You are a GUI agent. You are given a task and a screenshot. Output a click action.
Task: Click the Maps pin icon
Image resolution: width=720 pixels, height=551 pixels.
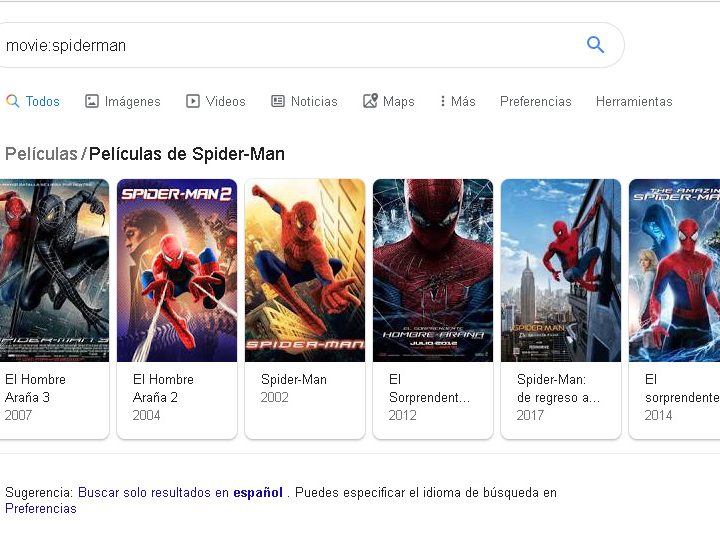(370, 101)
